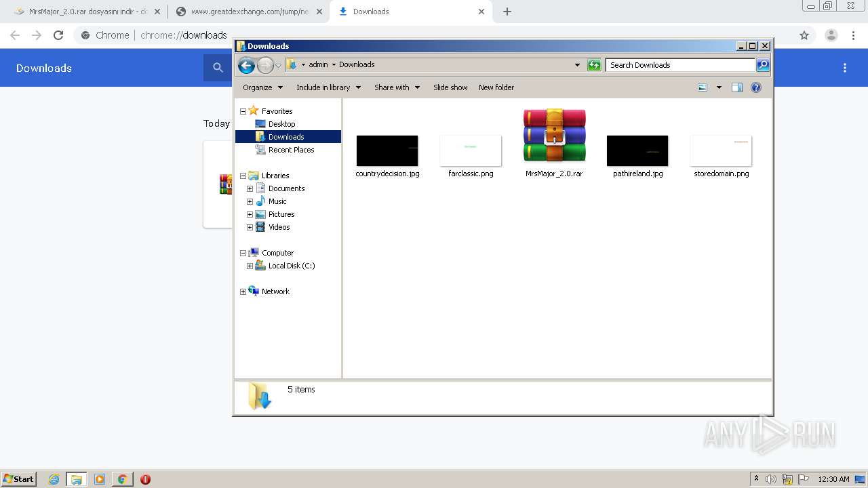Expand the Documents library node
This screenshot has width=868, height=488.
(250, 188)
